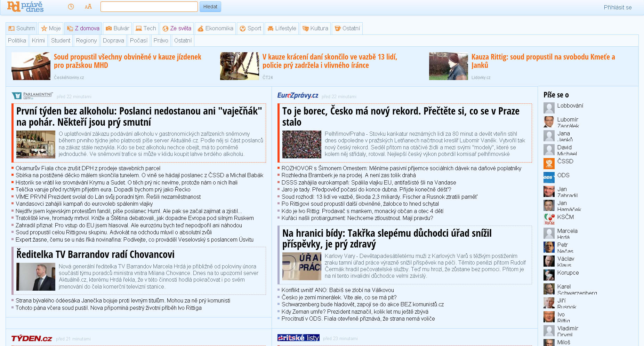Open the Britské listy source logo

click(298, 338)
